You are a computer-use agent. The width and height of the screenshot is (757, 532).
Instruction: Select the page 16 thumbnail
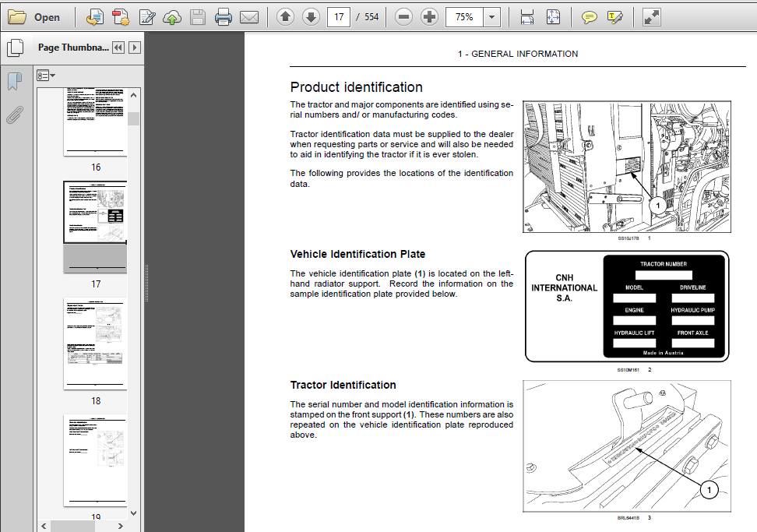(x=95, y=122)
